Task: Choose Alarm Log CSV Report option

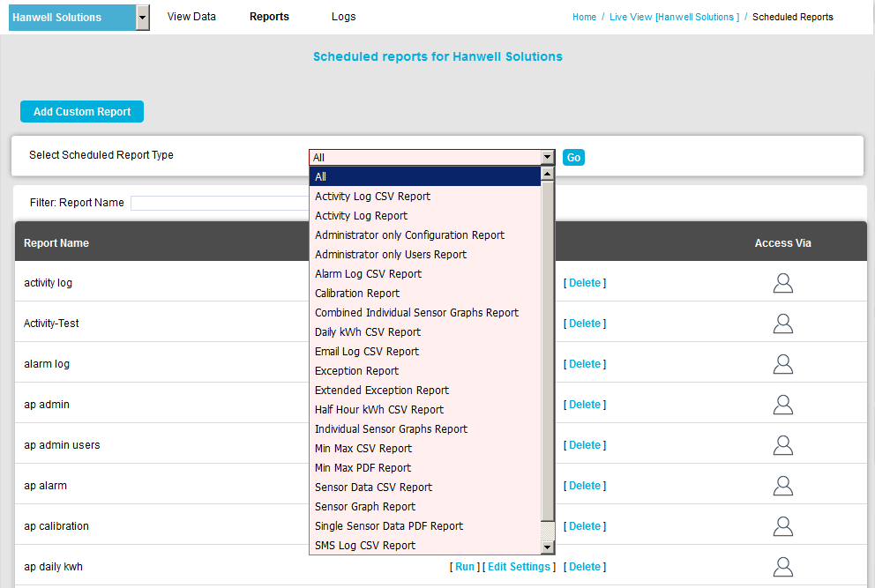Action: coord(424,274)
